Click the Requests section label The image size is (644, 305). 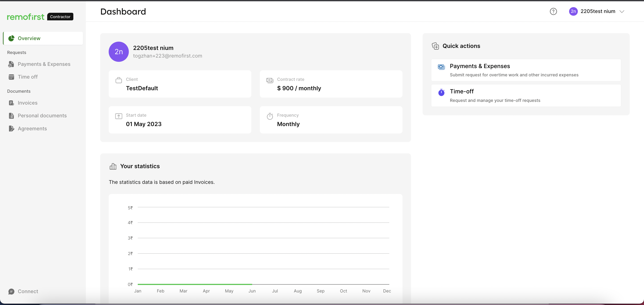click(x=17, y=52)
